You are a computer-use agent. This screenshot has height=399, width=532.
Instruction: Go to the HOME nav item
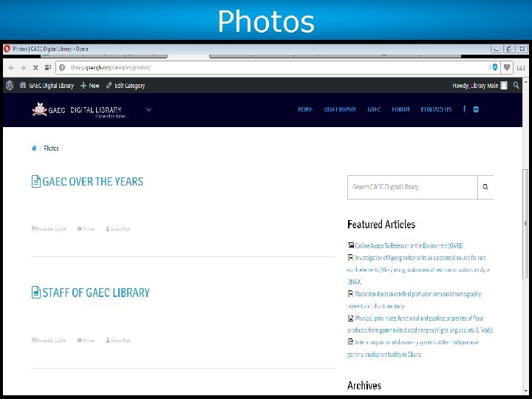coord(305,109)
